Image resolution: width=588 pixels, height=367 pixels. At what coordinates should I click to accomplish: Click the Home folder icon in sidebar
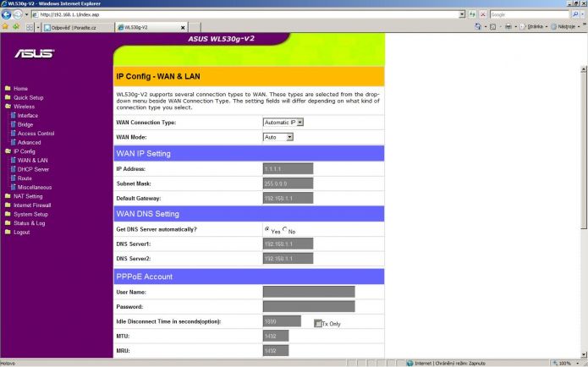(x=8, y=89)
